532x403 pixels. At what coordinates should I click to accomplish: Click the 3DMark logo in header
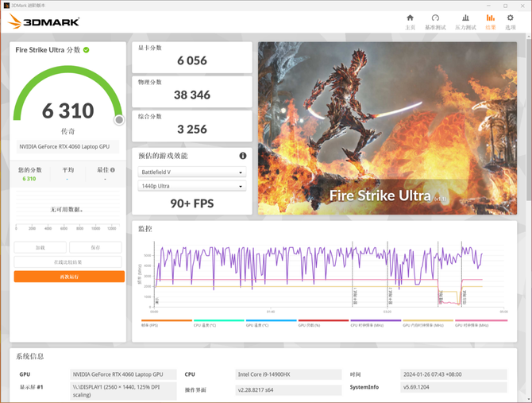pyautogui.click(x=44, y=21)
